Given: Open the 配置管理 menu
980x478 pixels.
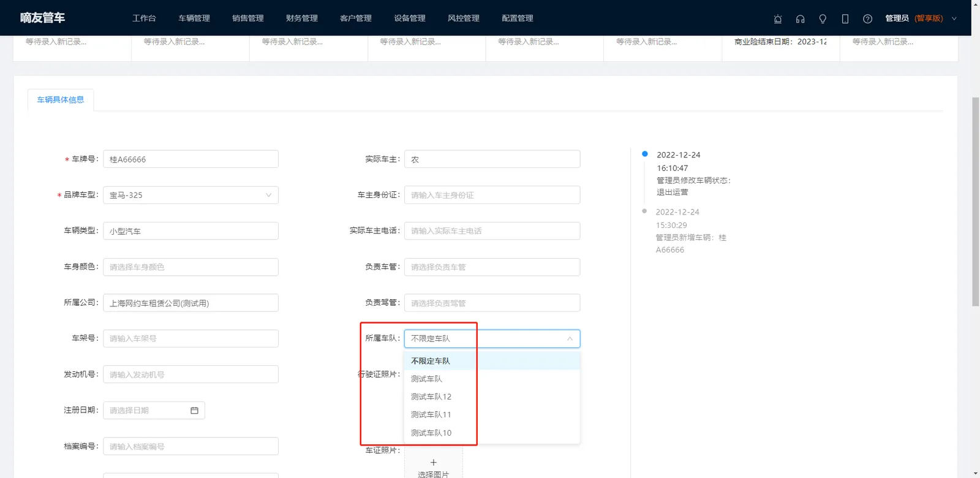Looking at the screenshot, I should point(518,18).
